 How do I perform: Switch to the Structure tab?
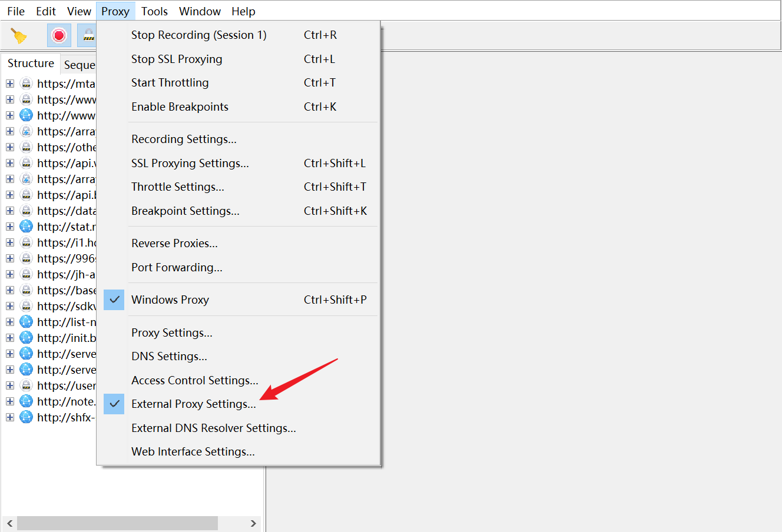pyautogui.click(x=31, y=64)
